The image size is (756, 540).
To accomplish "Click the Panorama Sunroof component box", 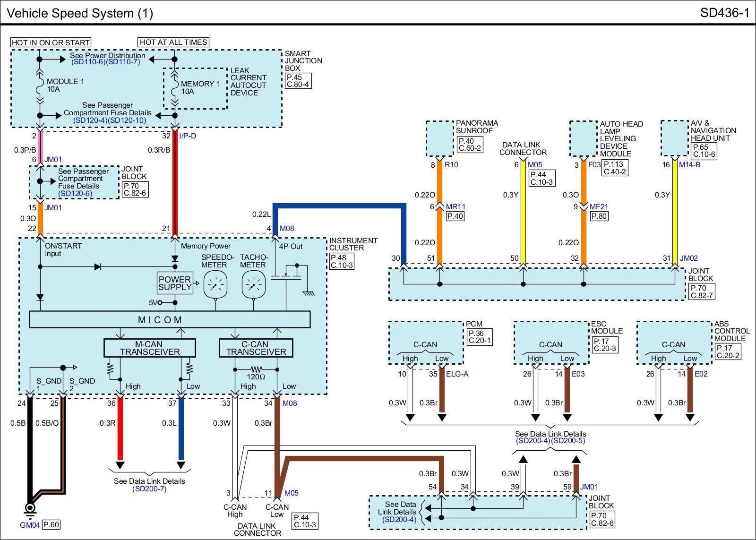I will click(440, 138).
